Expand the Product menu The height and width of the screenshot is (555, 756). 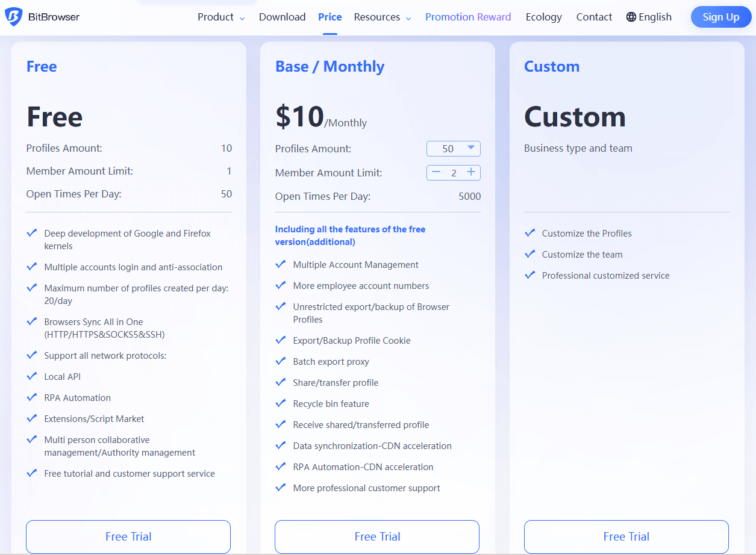221,17
